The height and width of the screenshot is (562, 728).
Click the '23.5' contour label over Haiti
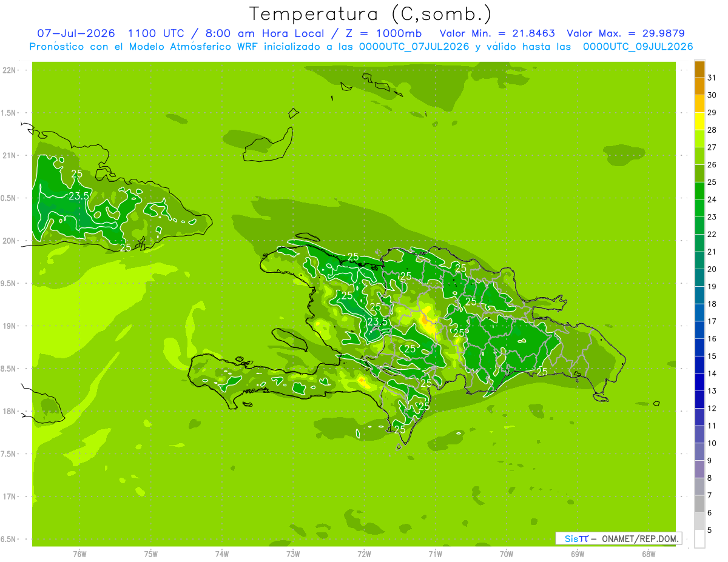pos(377,322)
